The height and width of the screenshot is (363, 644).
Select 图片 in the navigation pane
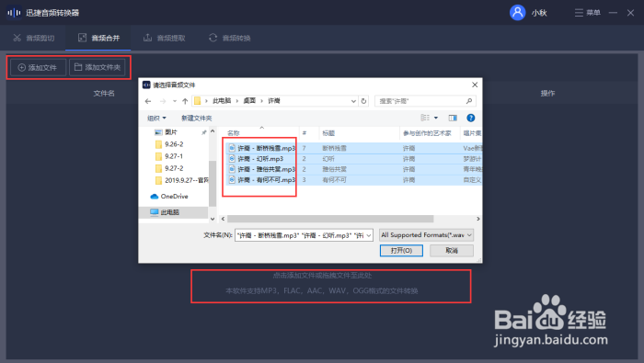[x=171, y=132]
